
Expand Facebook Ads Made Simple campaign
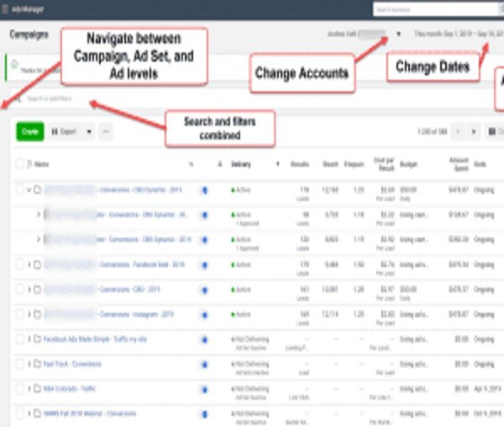pyautogui.click(x=29, y=339)
